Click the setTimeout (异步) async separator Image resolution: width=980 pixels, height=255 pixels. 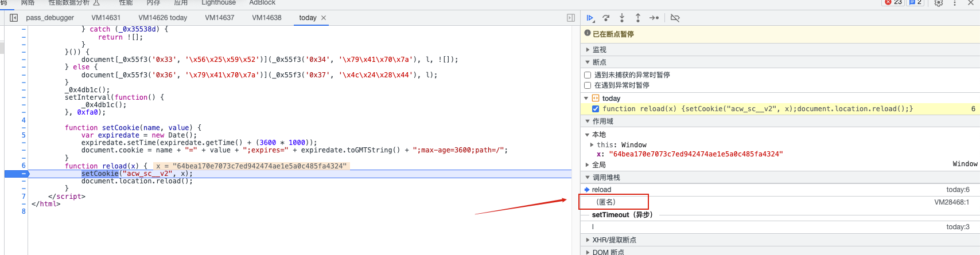pyautogui.click(x=623, y=215)
